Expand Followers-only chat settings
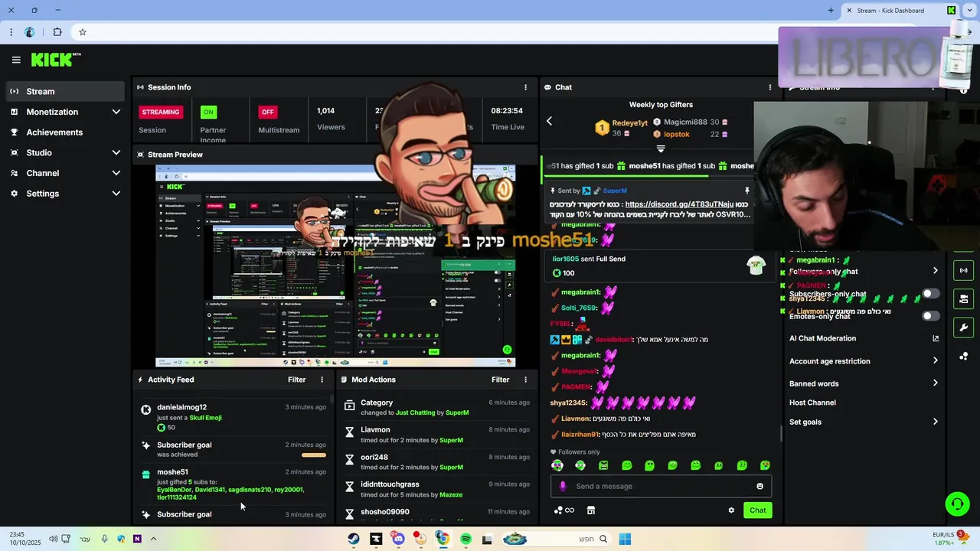The height and width of the screenshot is (551, 980). pyautogui.click(x=935, y=271)
